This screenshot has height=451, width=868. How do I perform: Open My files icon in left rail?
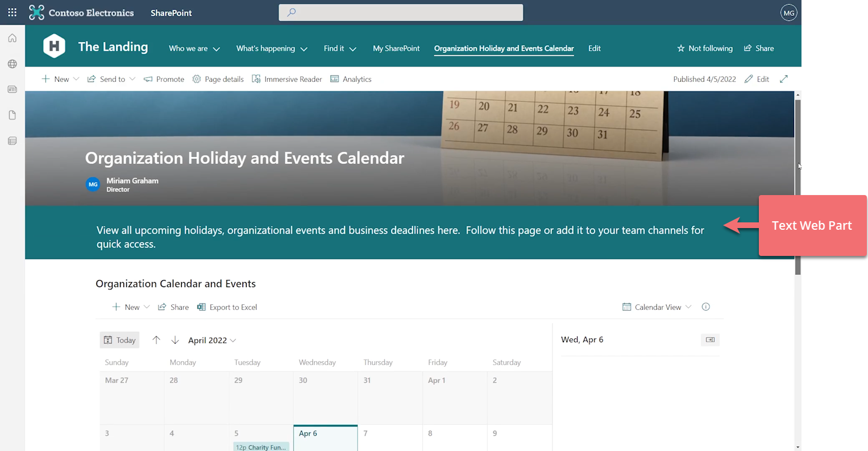(12, 115)
